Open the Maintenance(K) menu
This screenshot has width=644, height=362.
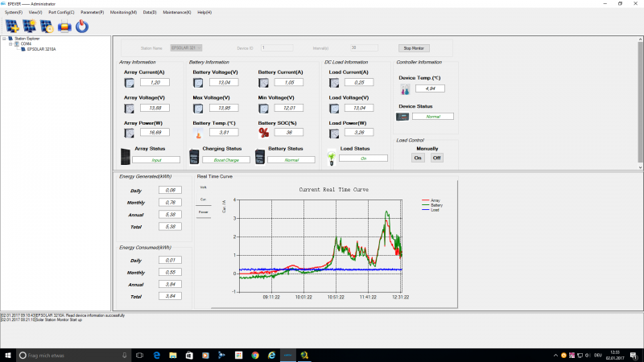tap(176, 12)
